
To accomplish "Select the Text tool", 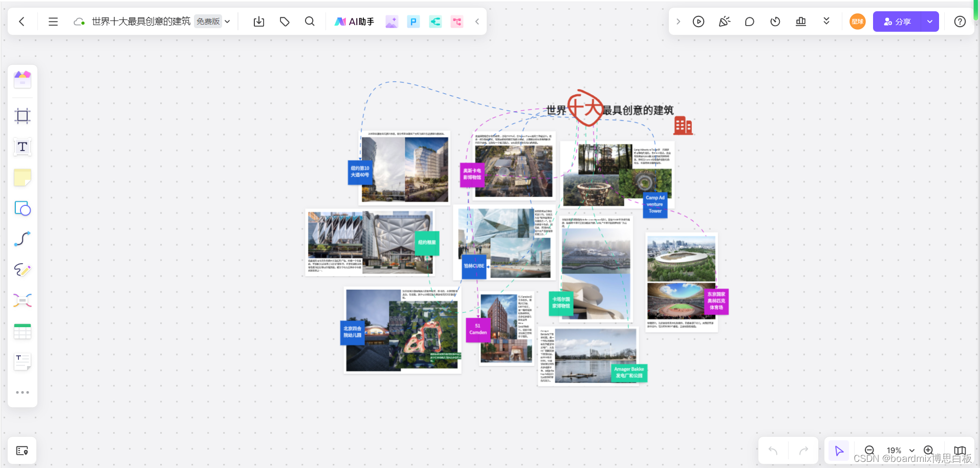I will pyautogui.click(x=23, y=147).
